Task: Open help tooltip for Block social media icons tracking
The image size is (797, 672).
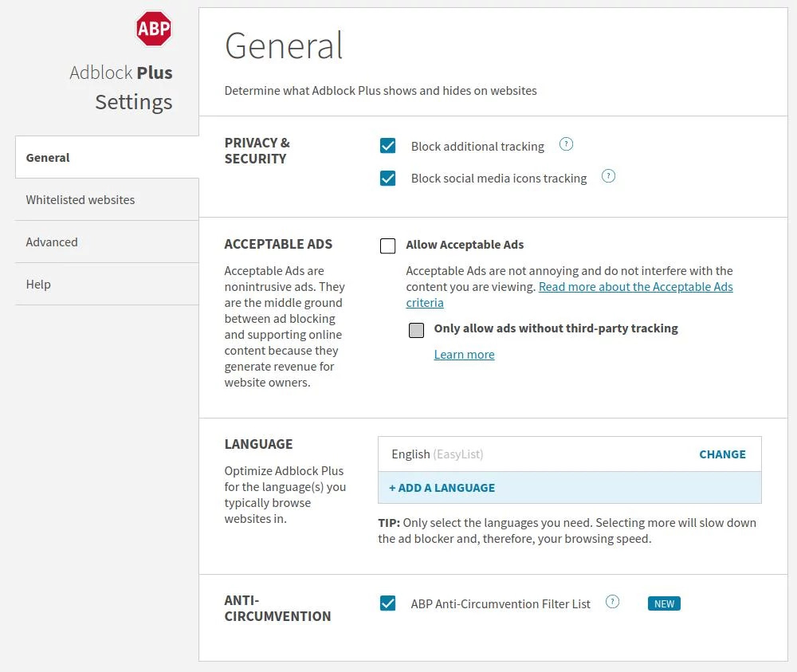Action: [x=608, y=176]
